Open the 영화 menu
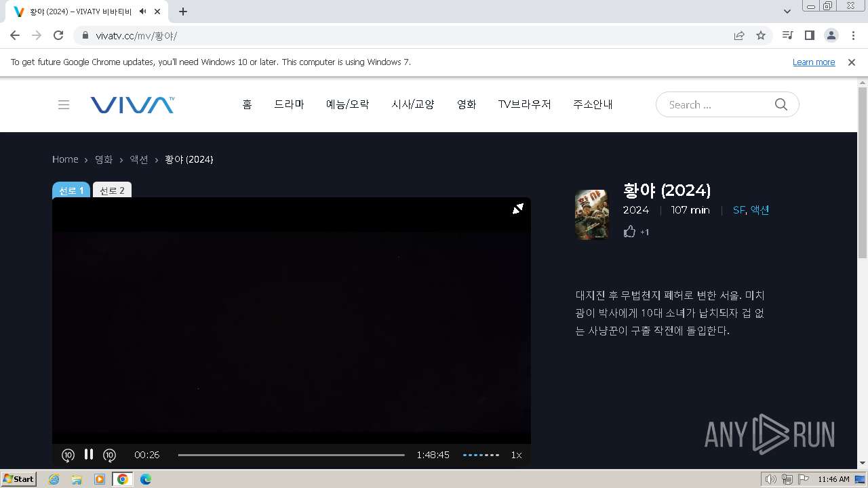Viewport: 868px width, 488px height. pyautogui.click(x=467, y=104)
